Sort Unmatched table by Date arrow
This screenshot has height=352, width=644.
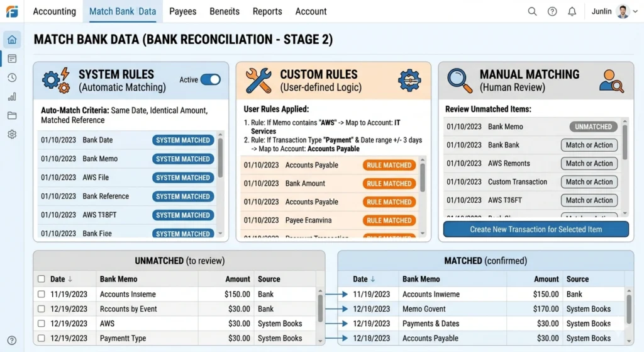point(70,279)
